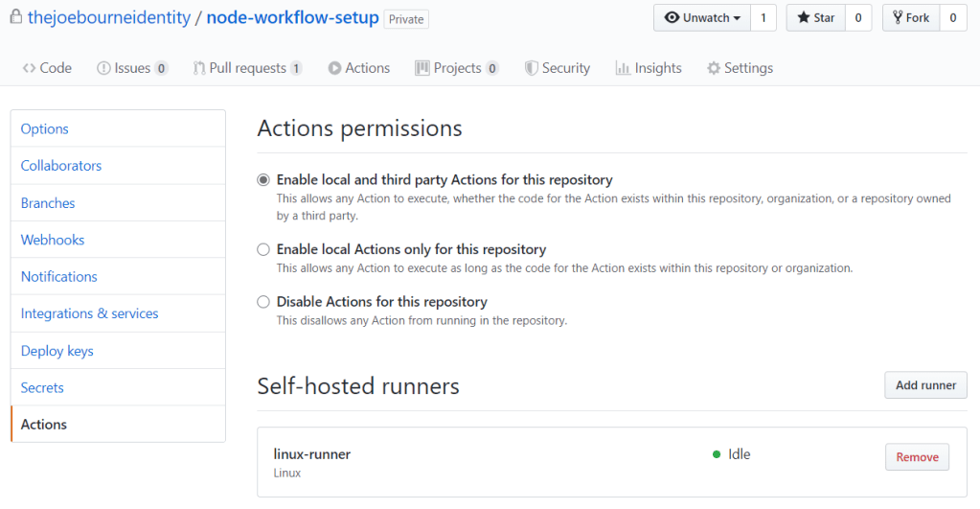Click the watchers count 1
The image size is (980, 509).
[763, 17]
